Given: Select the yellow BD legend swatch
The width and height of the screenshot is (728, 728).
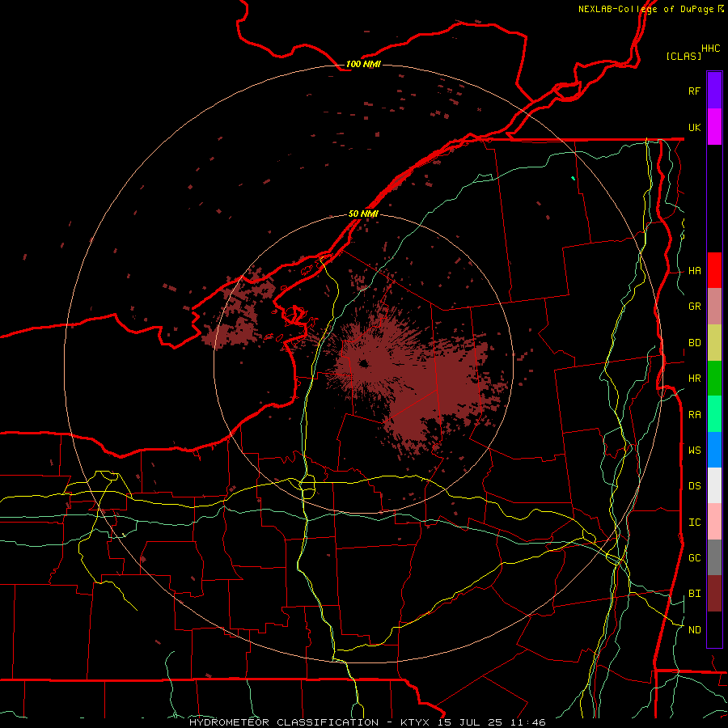Looking at the screenshot, I should click(714, 343).
